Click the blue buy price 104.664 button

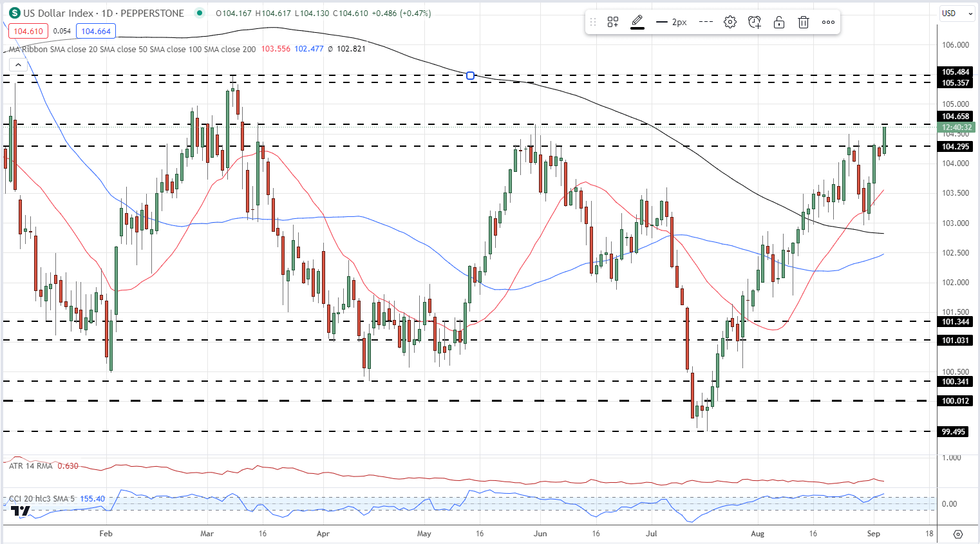coord(96,31)
